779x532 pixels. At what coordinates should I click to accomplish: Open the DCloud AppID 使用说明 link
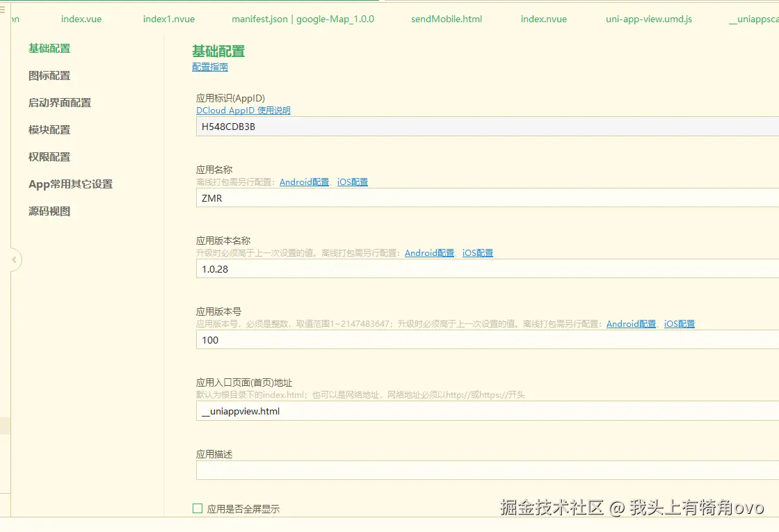tap(243, 111)
